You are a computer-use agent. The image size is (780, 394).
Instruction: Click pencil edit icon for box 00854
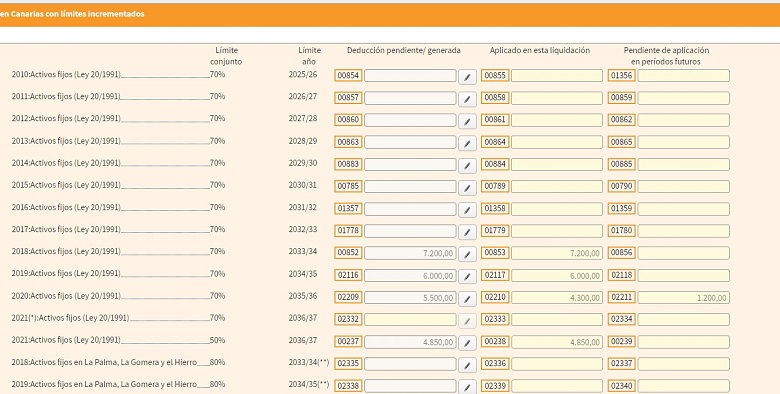coord(467,77)
